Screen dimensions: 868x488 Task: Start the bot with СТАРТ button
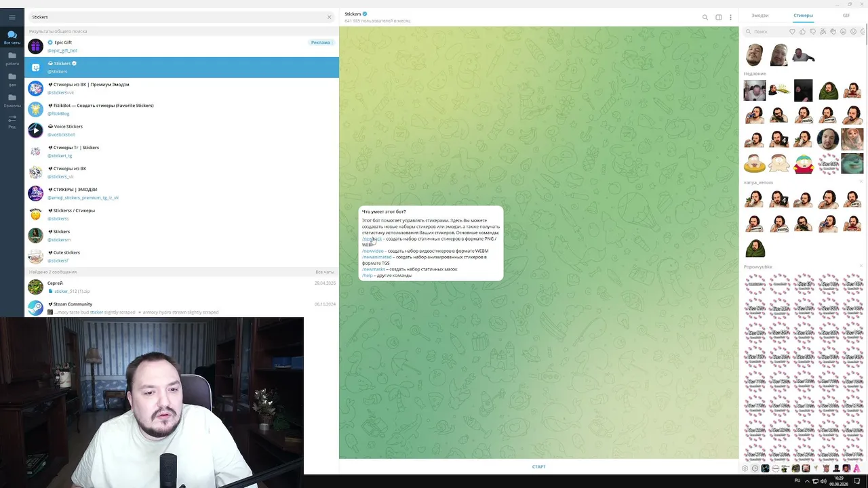[x=539, y=466]
